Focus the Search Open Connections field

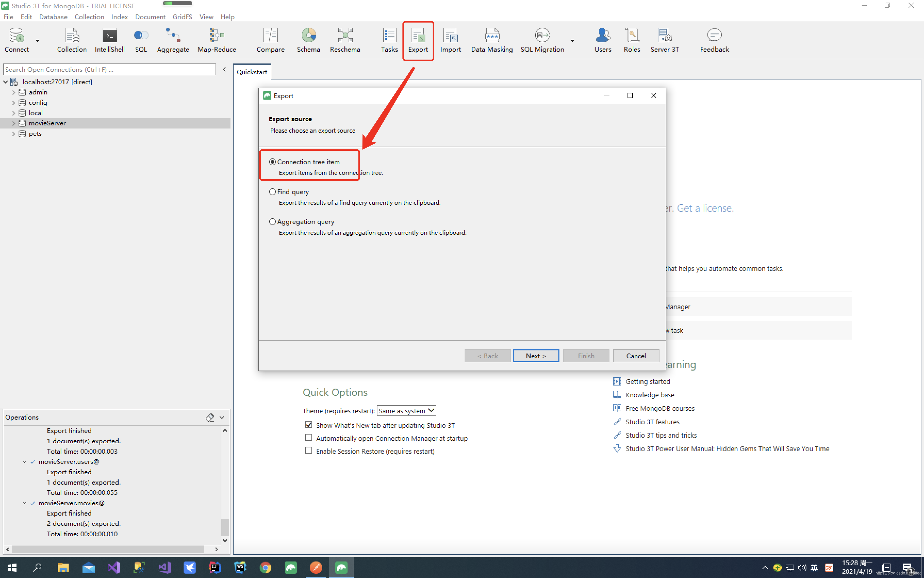109,69
